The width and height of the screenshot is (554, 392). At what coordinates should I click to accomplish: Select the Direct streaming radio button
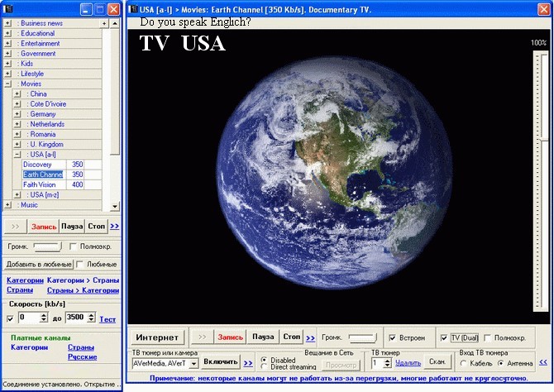264,367
